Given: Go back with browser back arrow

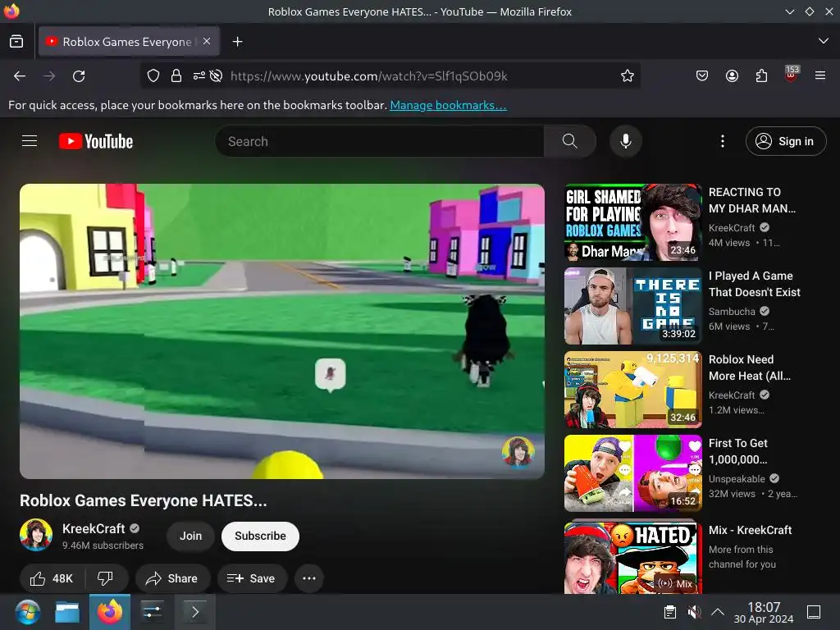Looking at the screenshot, I should [20, 76].
